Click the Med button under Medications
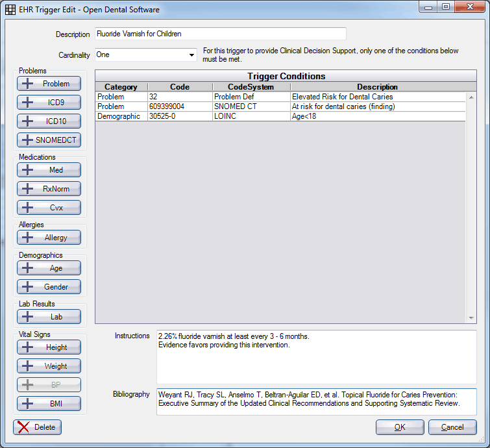The image size is (490, 448). (x=49, y=170)
